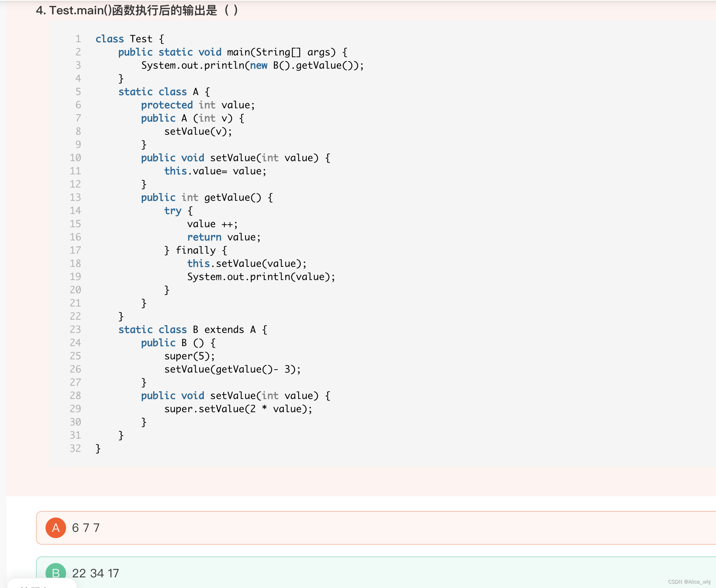Click 'super(5);' line
The image size is (716, 588).
pyautogui.click(x=189, y=356)
